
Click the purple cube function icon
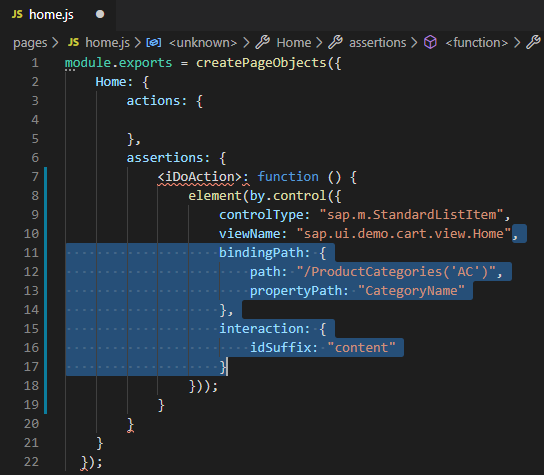[x=431, y=42]
